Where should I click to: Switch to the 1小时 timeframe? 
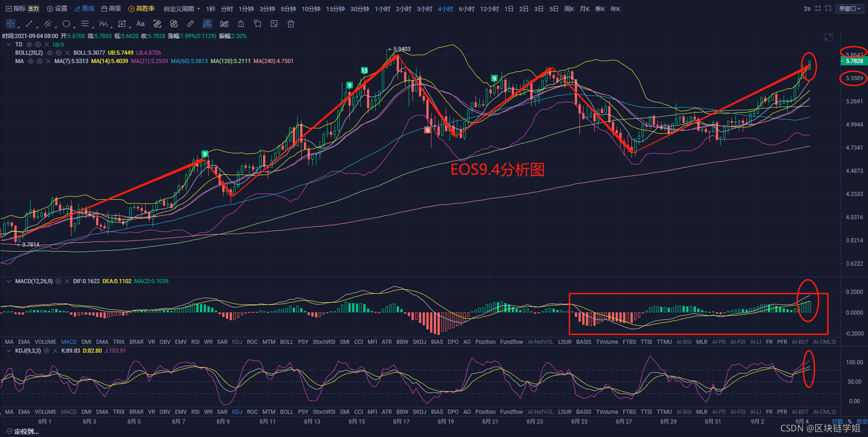point(382,9)
